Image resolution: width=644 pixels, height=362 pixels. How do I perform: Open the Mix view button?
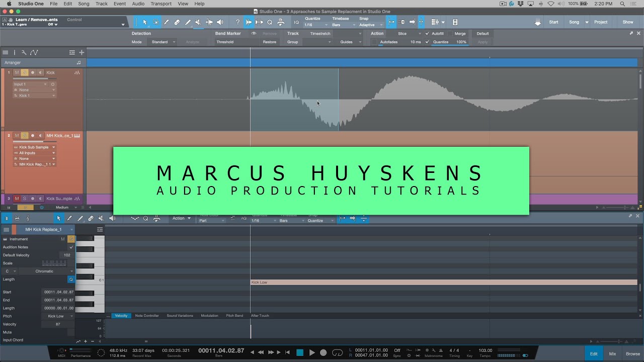coord(612,354)
